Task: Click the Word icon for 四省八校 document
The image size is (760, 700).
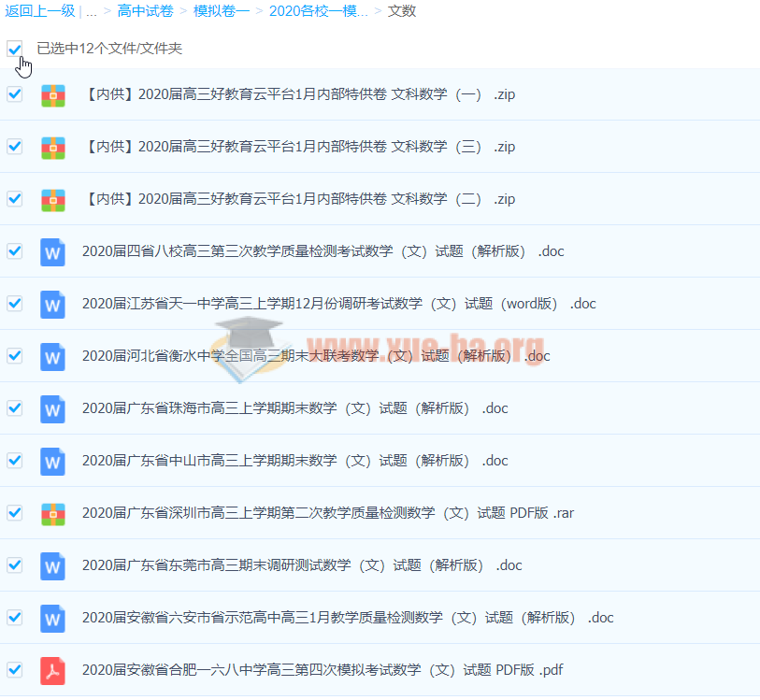Action: pyautogui.click(x=53, y=251)
